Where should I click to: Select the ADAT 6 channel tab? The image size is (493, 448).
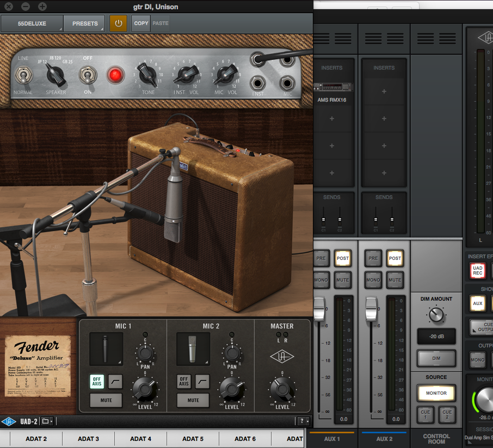coord(245,439)
